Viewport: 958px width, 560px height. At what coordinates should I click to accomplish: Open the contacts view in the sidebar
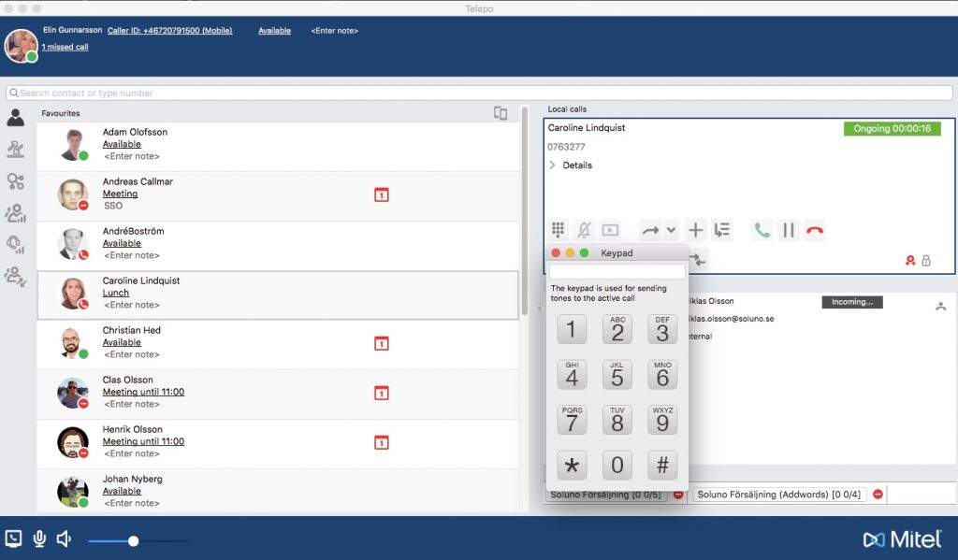[15, 117]
